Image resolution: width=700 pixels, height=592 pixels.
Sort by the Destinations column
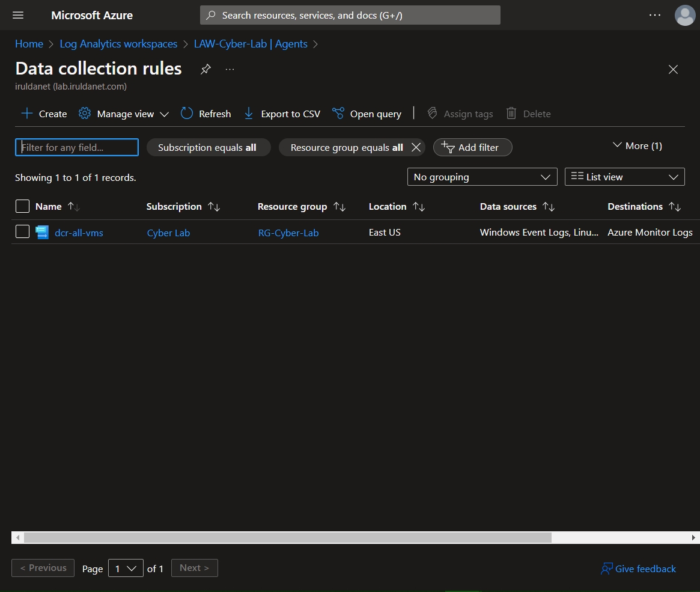coord(644,207)
